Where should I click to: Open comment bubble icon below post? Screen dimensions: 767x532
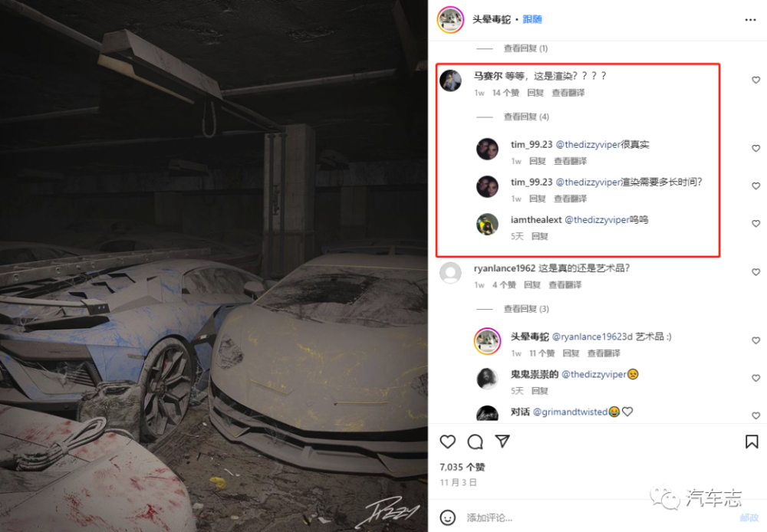click(x=475, y=442)
